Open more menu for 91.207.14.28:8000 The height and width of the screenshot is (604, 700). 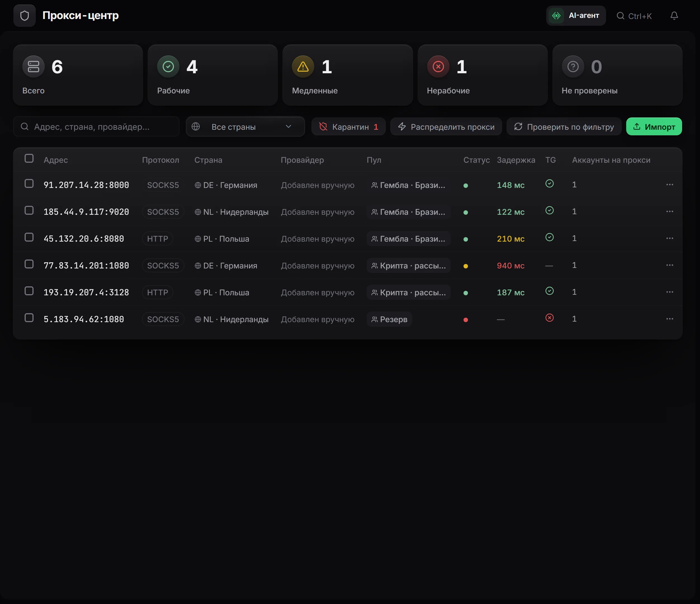click(x=670, y=185)
